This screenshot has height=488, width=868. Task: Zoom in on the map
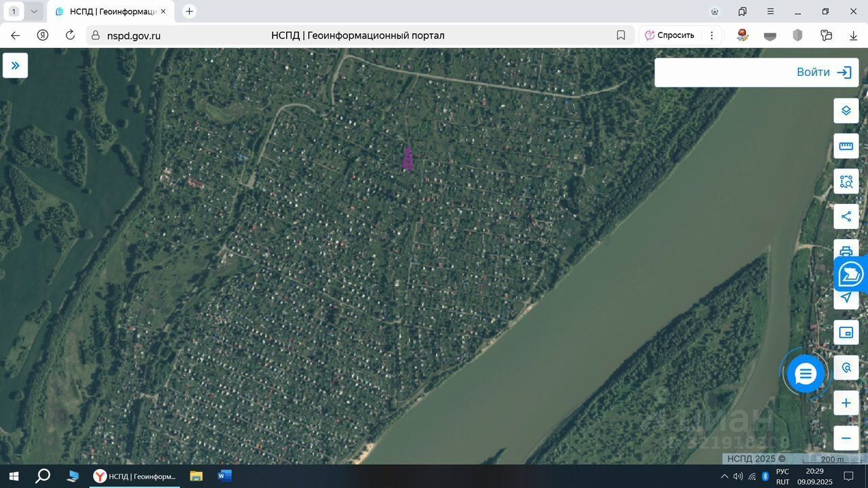tap(846, 403)
